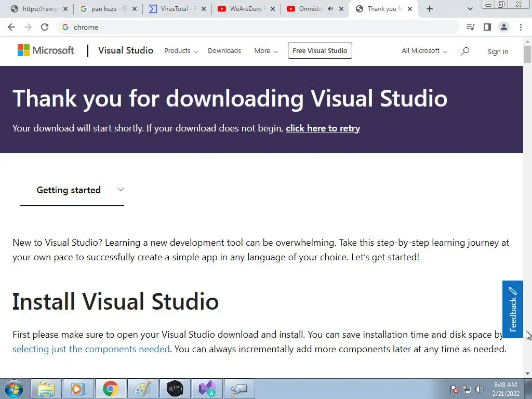Click the Microsoft logo
The image size is (532, 399).
(46, 50)
